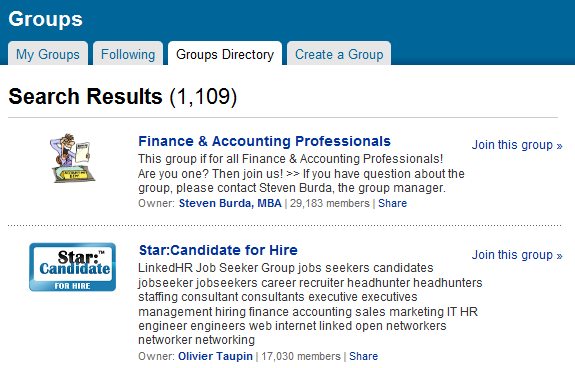Click the Star:Candidate For Hire logo
The width and height of the screenshot is (575, 368).
(x=73, y=267)
